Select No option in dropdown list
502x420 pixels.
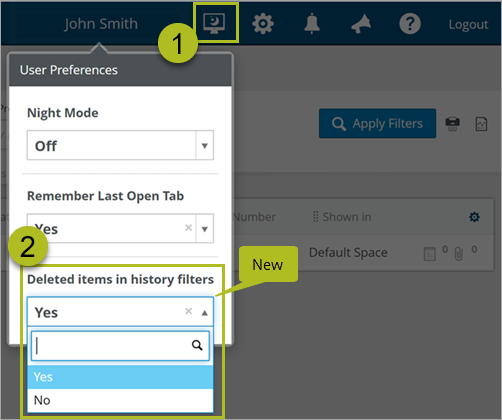click(x=120, y=400)
